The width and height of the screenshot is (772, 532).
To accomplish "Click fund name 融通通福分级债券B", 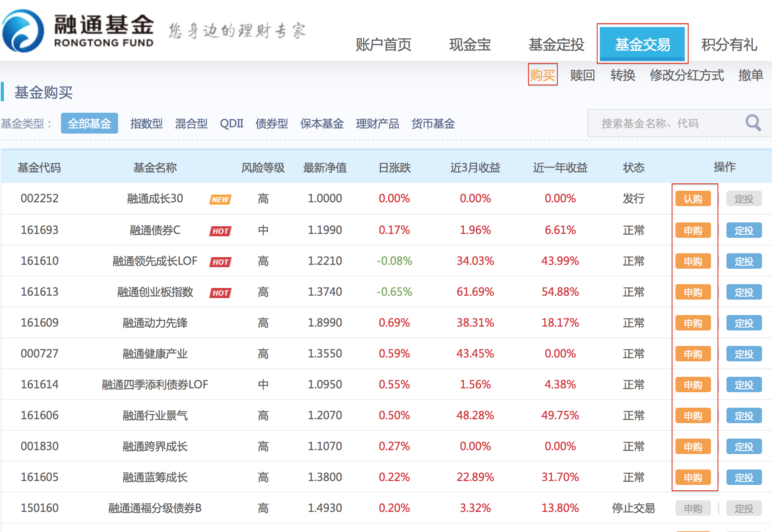I will tap(155, 508).
